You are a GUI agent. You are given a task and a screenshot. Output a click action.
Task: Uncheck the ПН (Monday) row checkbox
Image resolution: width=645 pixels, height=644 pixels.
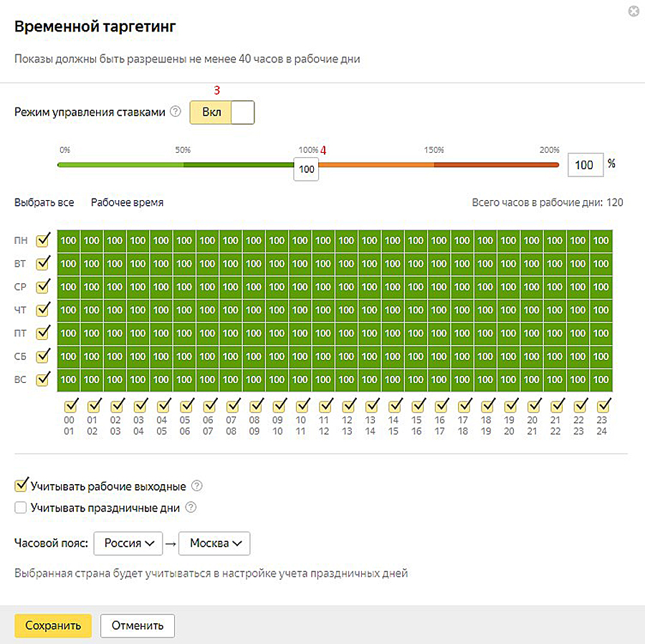tap(43, 240)
